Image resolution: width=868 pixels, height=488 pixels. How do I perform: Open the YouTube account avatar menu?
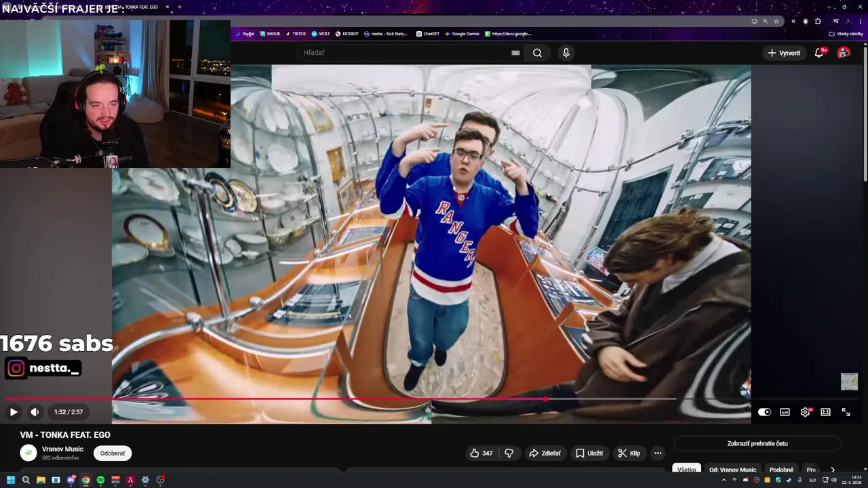844,53
